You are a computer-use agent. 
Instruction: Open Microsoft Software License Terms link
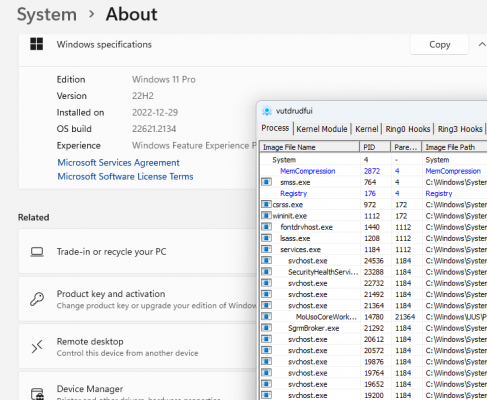pos(125,177)
